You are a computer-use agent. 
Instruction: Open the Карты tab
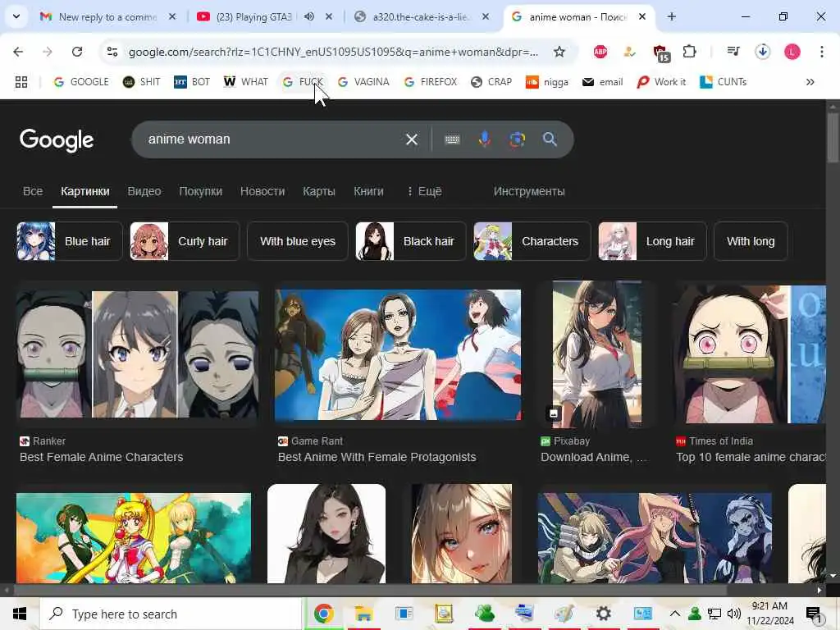click(x=319, y=191)
